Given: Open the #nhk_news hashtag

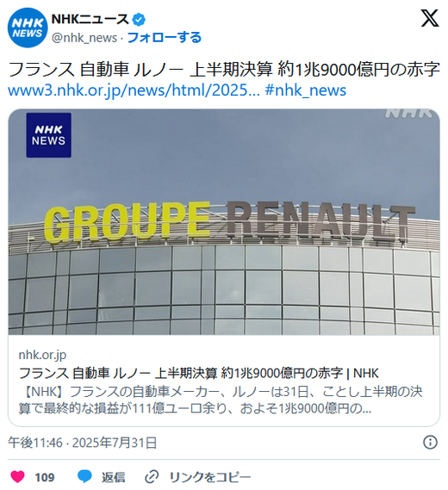Looking at the screenshot, I should tap(306, 90).
